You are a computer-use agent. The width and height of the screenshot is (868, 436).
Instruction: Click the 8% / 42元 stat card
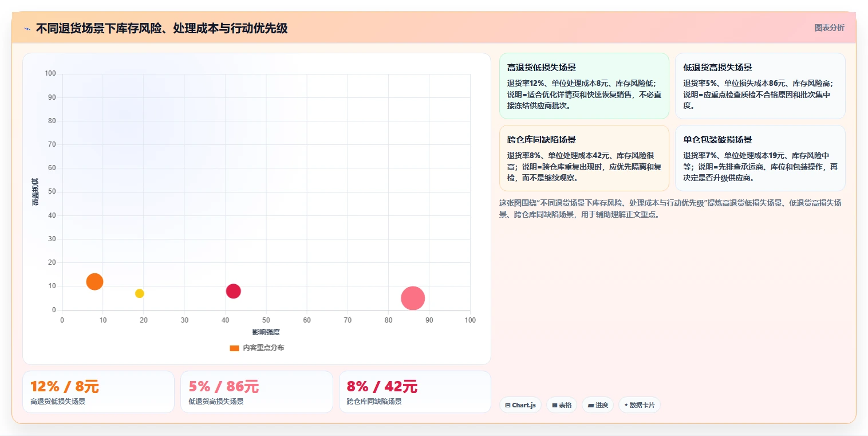pos(415,392)
